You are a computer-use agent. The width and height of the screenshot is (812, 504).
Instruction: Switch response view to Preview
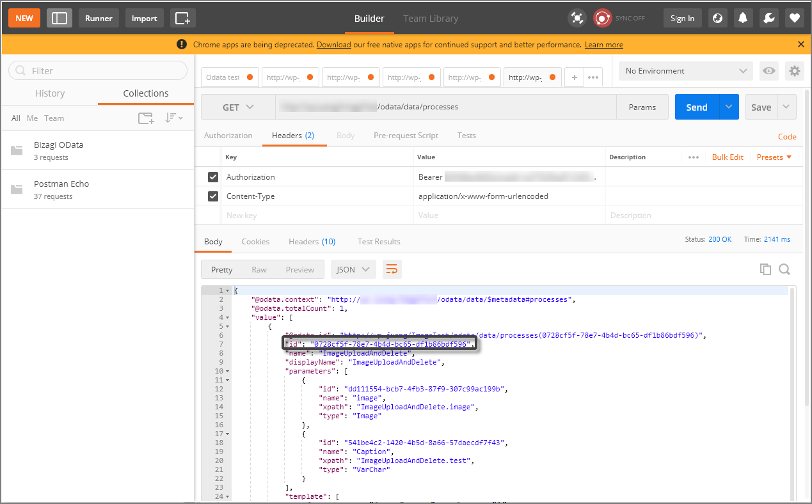pos(300,269)
